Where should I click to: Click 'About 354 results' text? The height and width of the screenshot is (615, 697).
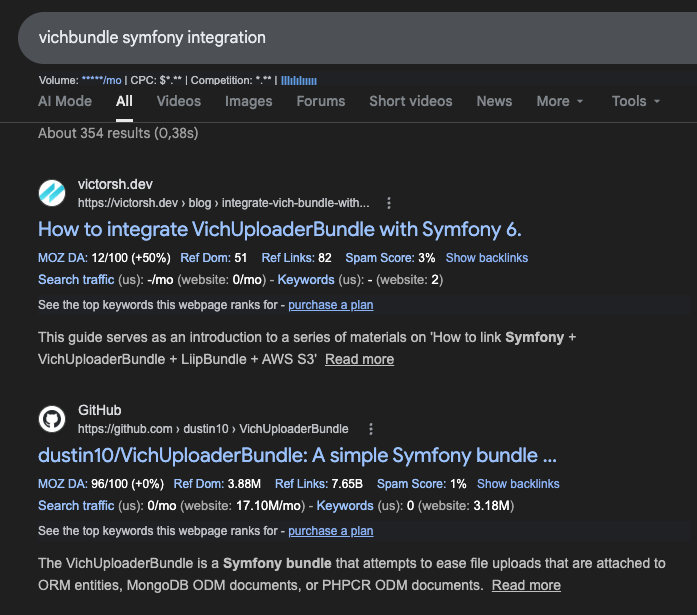[118, 133]
